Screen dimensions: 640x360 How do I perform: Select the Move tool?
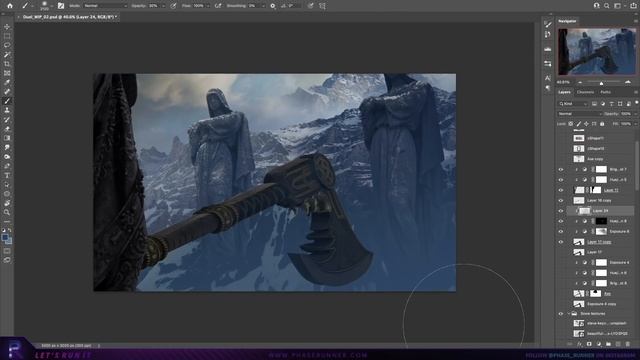pyautogui.click(x=7, y=27)
